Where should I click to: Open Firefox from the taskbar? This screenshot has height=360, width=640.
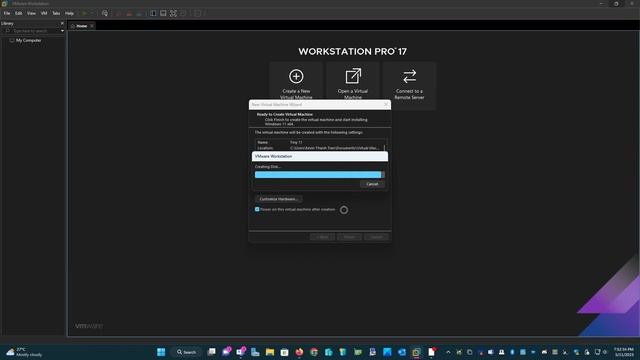point(299,352)
